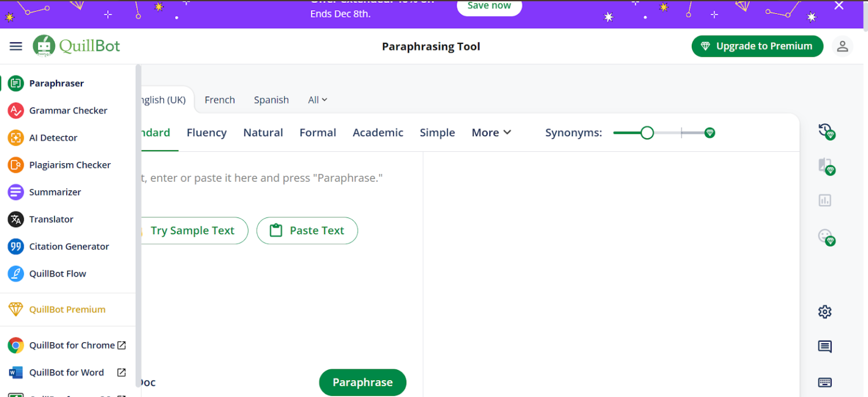
Task: Open the hamburger navigation menu
Action: click(x=15, y=46)
